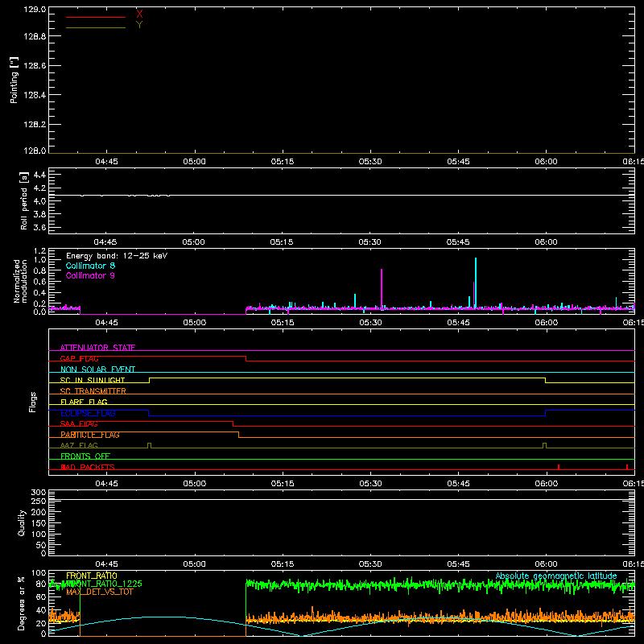Click the "Absolute geomagnetic latitude" label
This screenshot has width=644, height=644.
[556, 576]
